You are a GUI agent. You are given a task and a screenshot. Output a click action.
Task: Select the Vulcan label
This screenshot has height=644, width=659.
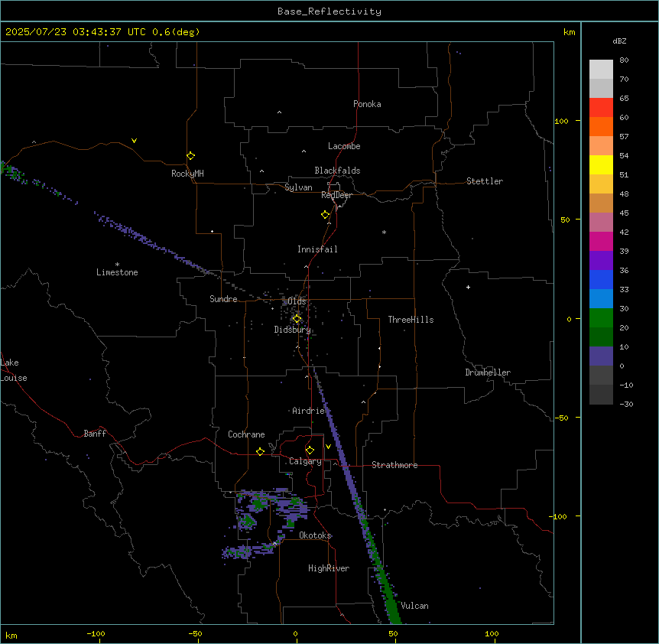pyautogui.click(x=414, y=606)
